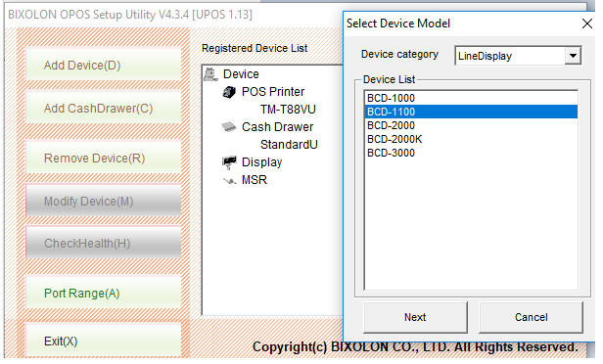Select the Display tree node

click(x=262, y=162)
